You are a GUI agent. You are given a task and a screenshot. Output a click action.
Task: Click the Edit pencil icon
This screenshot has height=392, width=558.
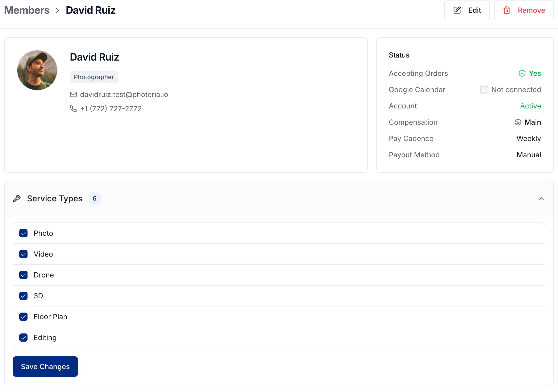tap(457, 10)
